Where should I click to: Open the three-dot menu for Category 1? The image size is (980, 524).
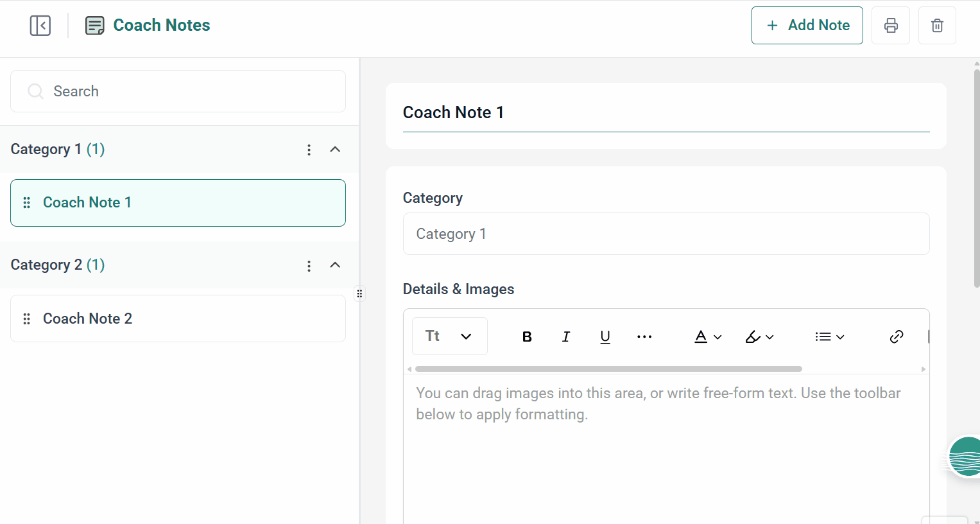309,149
